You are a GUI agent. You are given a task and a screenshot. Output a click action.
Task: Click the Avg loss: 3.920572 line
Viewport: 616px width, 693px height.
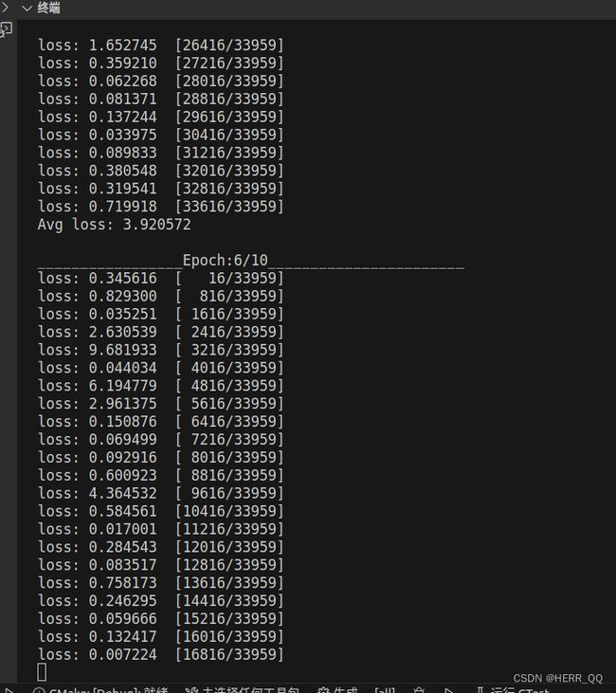coord(114,225)
